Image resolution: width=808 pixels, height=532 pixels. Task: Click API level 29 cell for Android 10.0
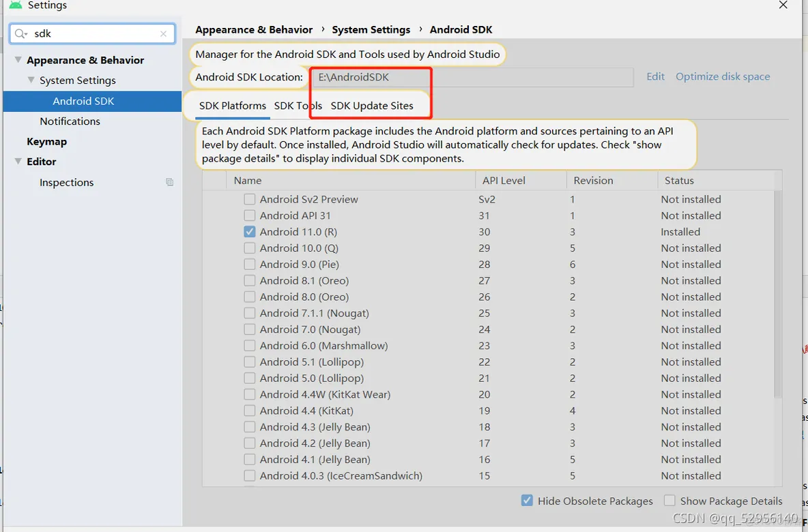tap(485, 248)
